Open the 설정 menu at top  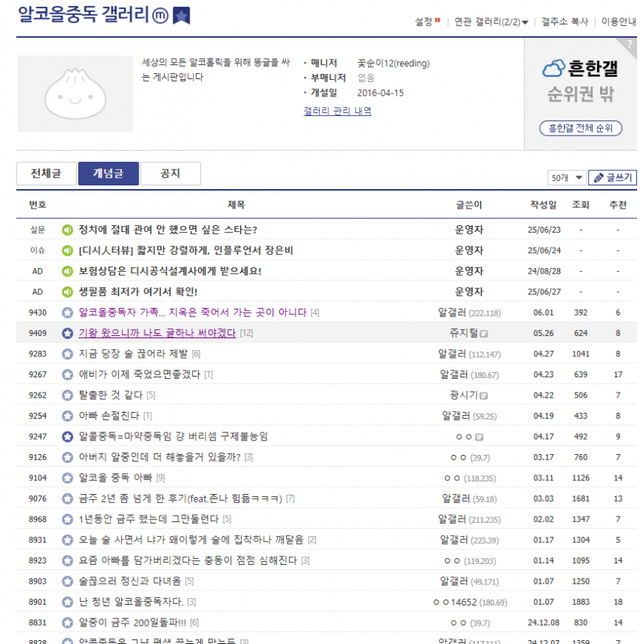426,22
